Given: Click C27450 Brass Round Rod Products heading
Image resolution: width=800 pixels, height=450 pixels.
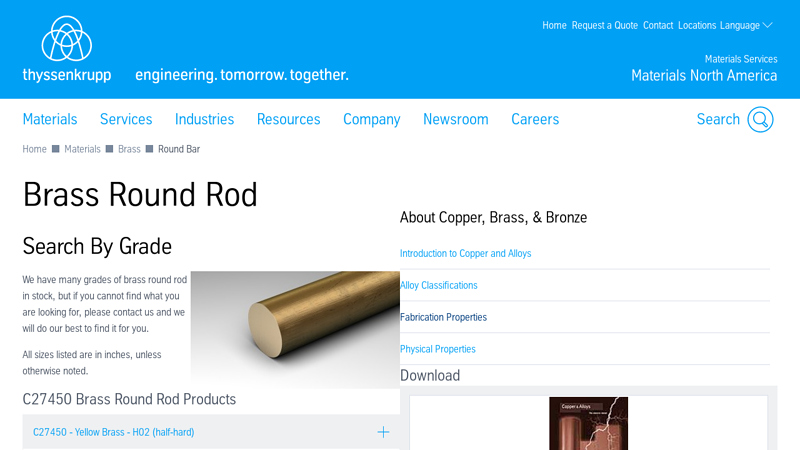Looking at the screenshot, I should click(x=129, y=399).
